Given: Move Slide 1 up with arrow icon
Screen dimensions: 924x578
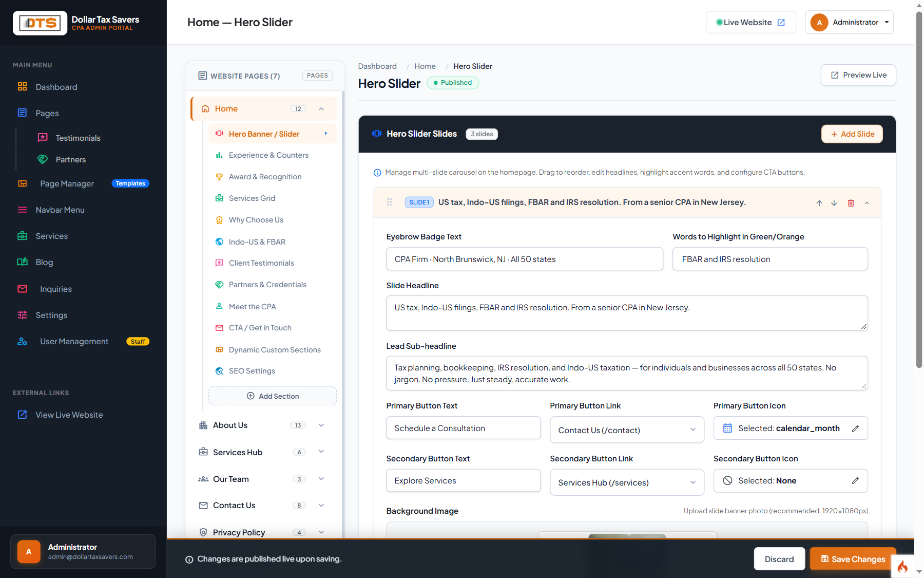Looking at the screenshot, I should 819,203.
